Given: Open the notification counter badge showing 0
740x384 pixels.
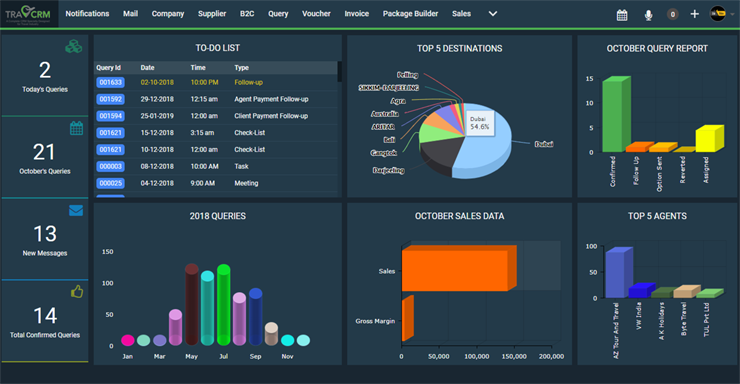Looking at the screenshot, I should [673, 15].
